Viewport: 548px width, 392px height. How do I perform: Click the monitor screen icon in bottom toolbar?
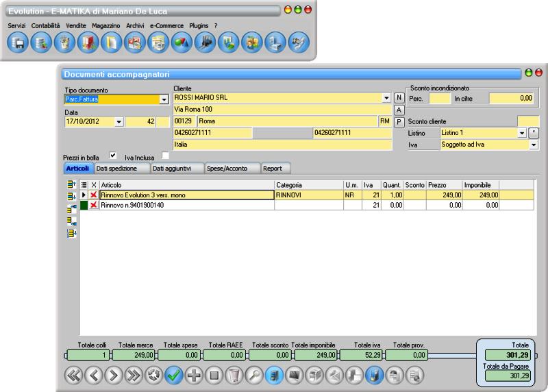coord(295,376)
